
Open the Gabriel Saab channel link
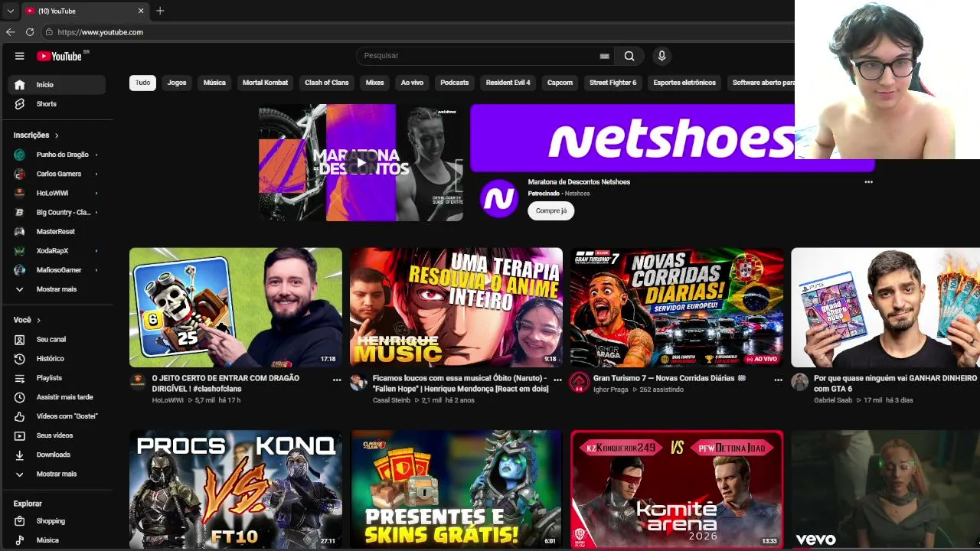pos(833,400)
